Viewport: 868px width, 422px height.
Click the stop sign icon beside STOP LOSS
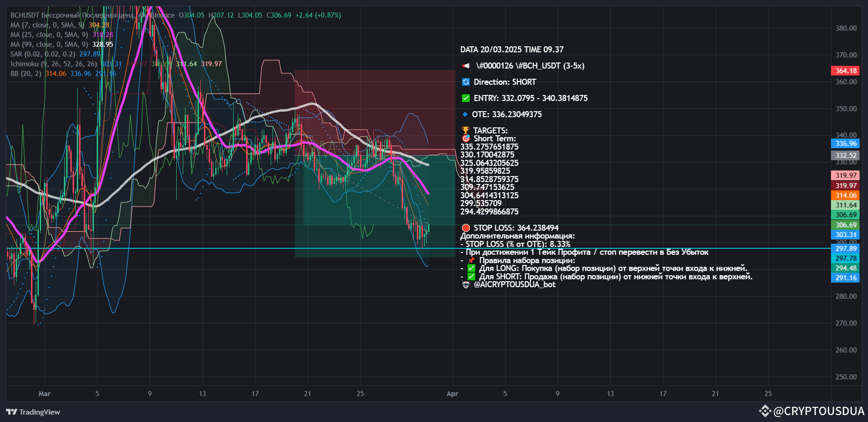(x=466, y=228)
